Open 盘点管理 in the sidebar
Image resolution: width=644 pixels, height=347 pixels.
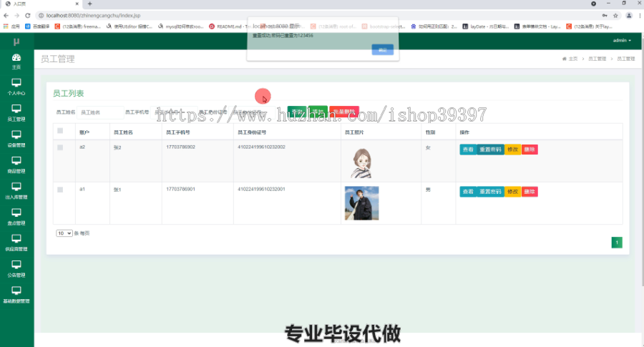click(x=16, y=217)
